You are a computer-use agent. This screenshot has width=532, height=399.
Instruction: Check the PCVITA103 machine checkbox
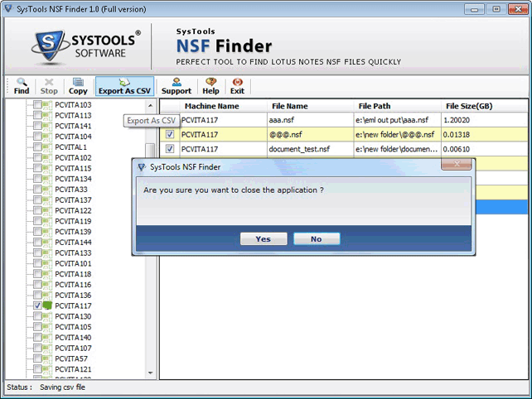37,105
